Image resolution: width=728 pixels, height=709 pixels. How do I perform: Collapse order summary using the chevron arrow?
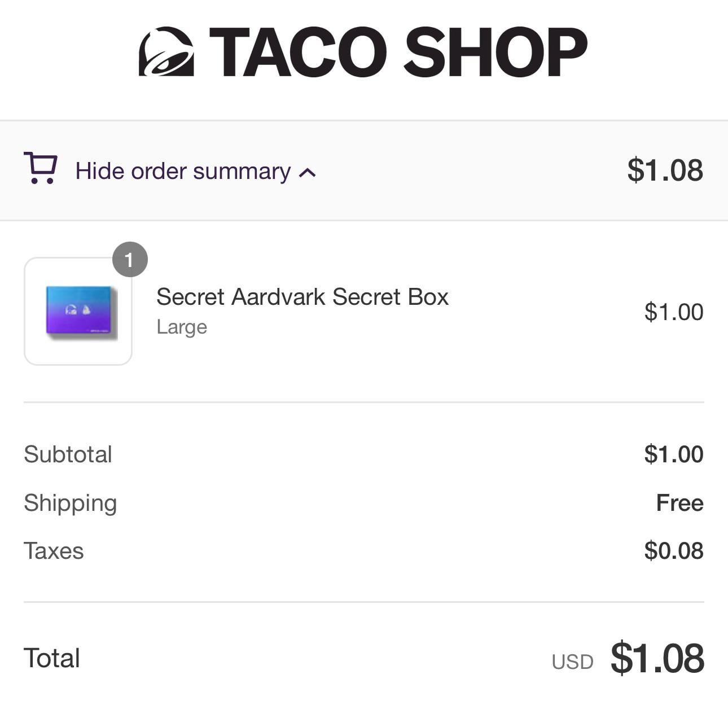(x=307, y=173)
